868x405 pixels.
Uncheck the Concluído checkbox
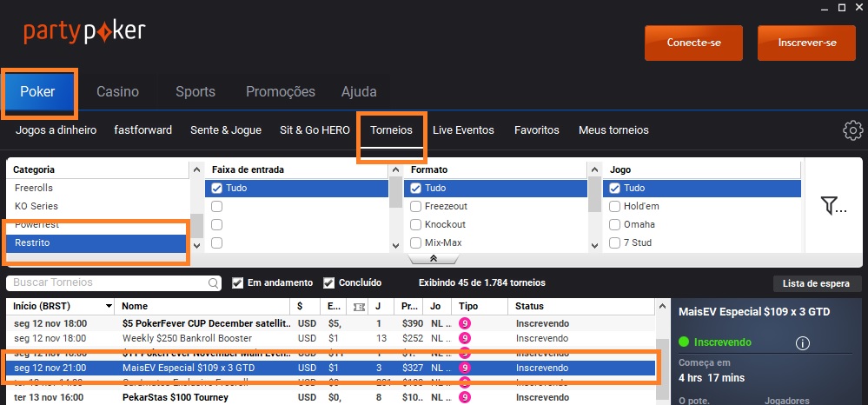pyautogui.click(x=328, y=282)
